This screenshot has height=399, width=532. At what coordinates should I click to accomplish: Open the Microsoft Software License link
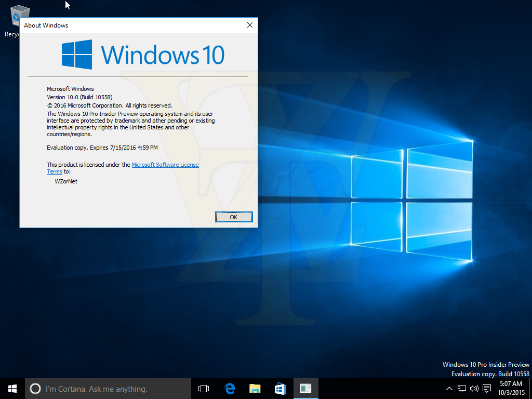pos(165,165)
